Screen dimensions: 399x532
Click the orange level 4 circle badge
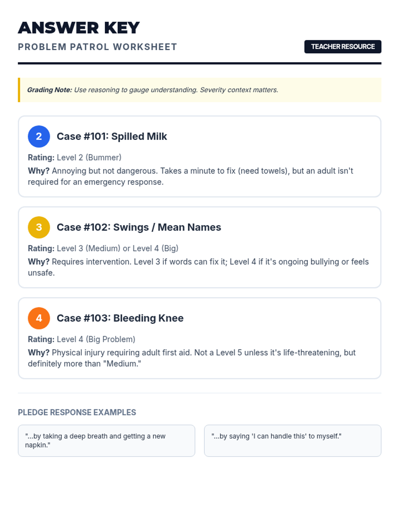click(39, 318)
